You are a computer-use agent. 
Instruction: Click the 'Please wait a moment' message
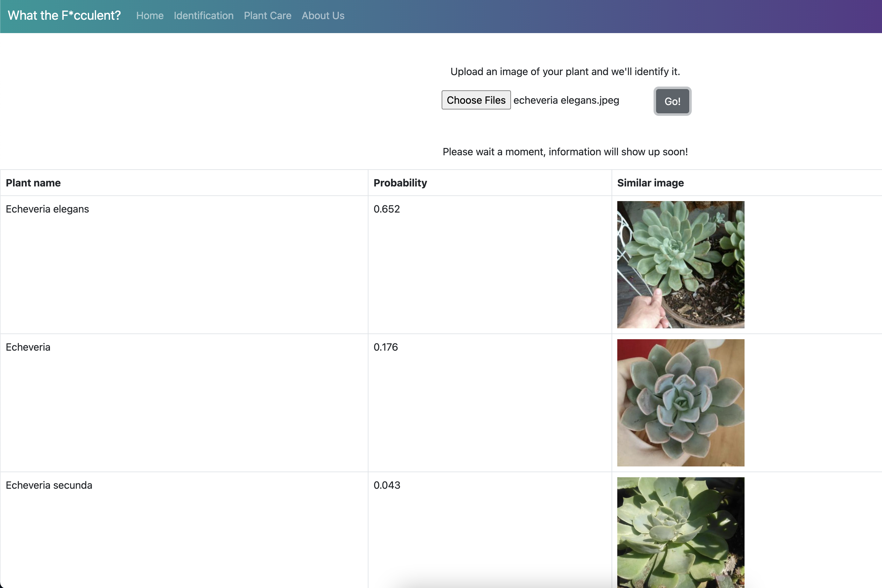click(x=565, y=152)
